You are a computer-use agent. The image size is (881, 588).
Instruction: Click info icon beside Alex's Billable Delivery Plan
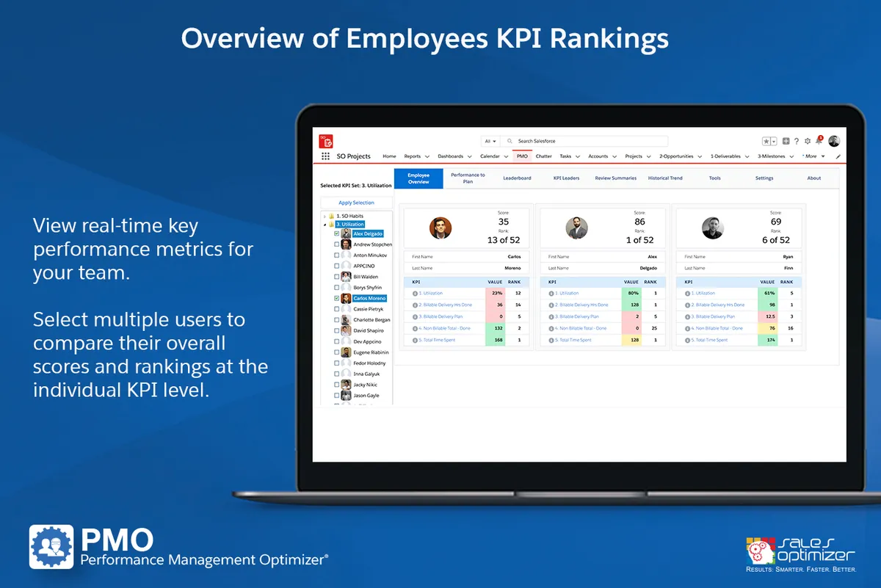551,316
